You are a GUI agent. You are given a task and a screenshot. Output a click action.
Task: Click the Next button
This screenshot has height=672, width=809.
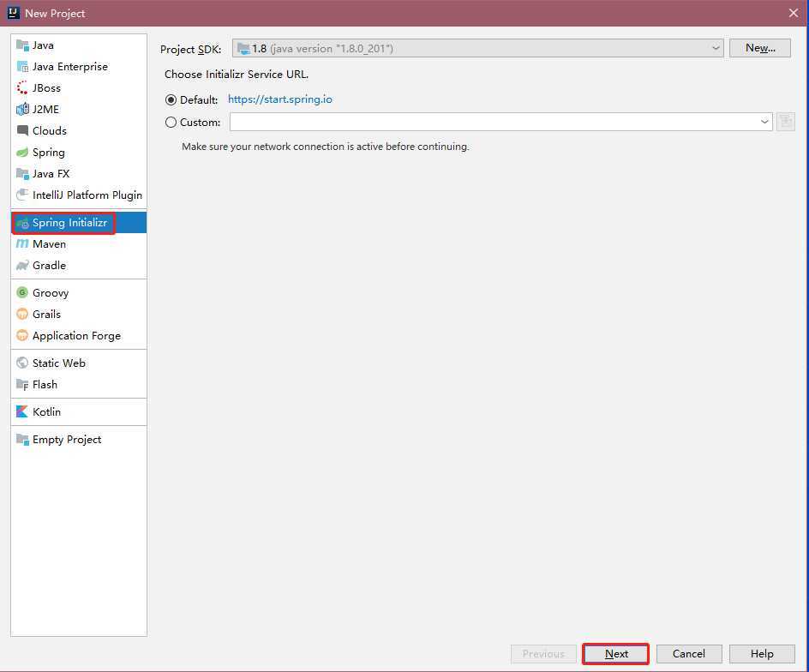pyautogui.click(x=615, y=654)
